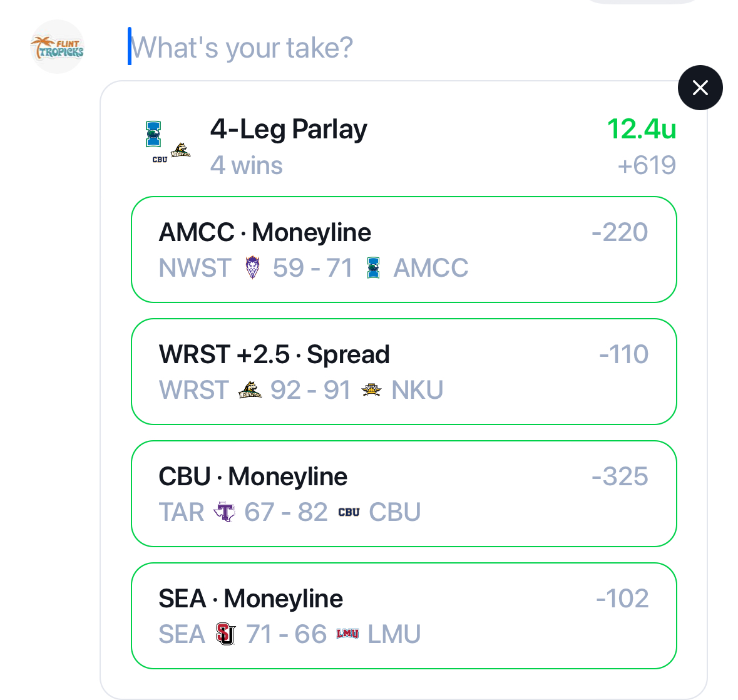Click the 4-Leg Parlay title
738x700 pixels.
point(289,130)
